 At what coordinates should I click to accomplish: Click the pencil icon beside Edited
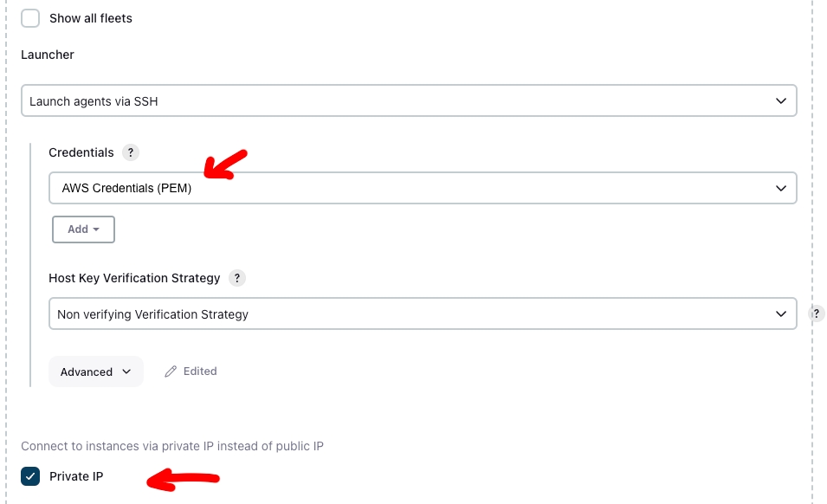coord(171,372)
